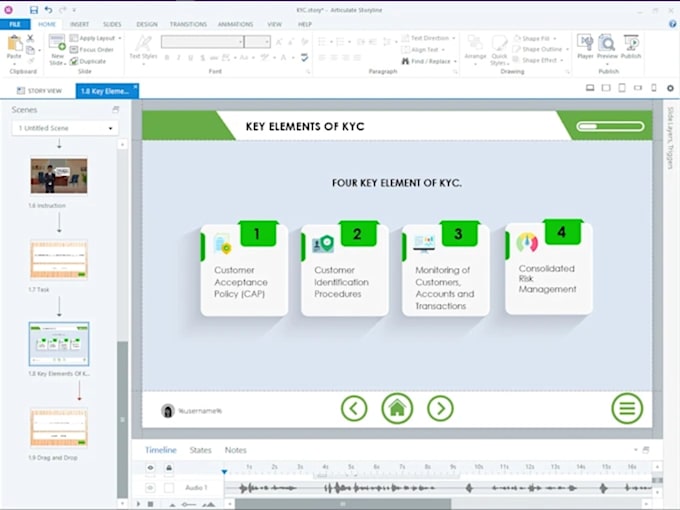Switch to the States panel tab
Viewport: 680px width, 510px height.
click(200, 450)
